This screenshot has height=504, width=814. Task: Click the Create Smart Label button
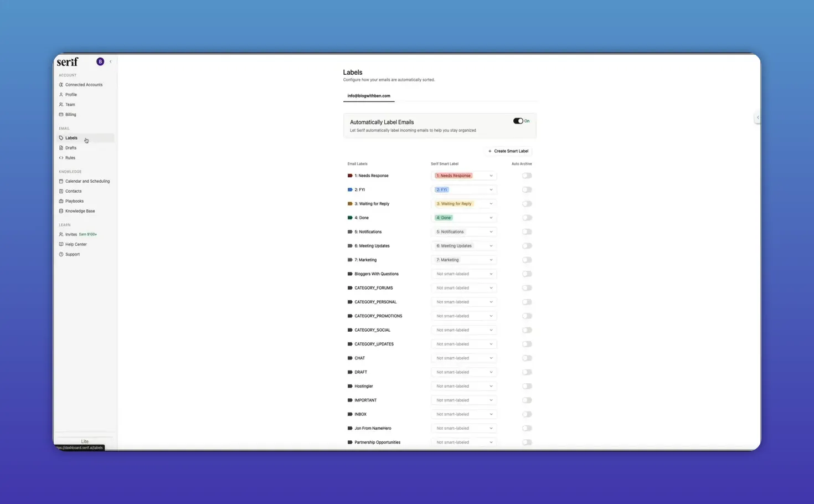point(508,151)
